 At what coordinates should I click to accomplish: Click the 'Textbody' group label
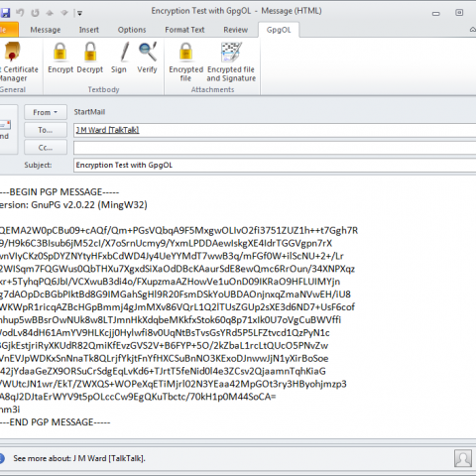click(x=103, y=89)
